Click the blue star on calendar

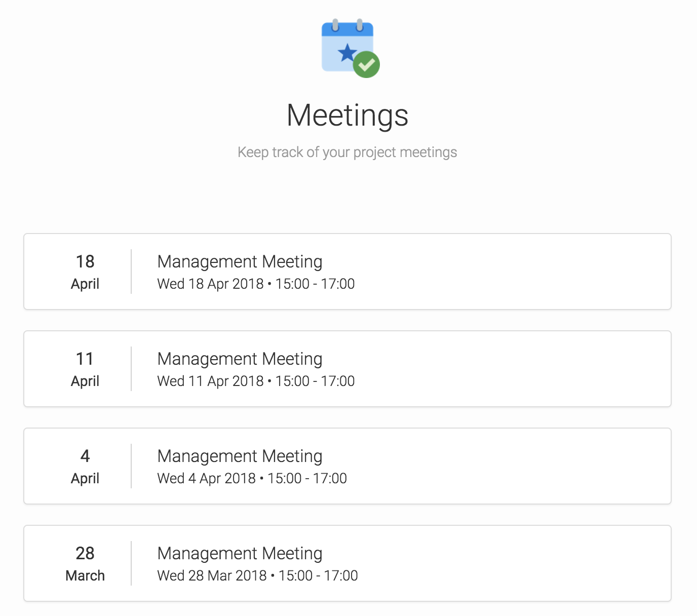(347, 52)
